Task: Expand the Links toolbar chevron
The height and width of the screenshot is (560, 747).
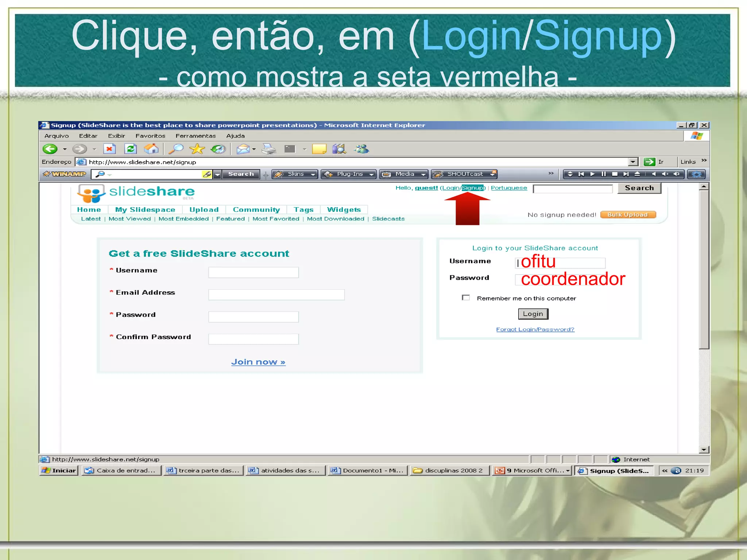Action: pyautogui.click(x=704, y=160)
